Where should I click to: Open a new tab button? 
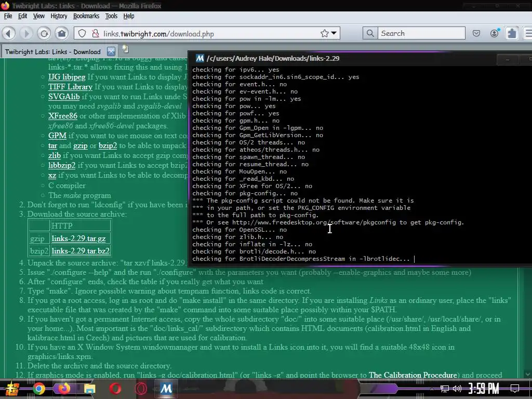point(125,49)
